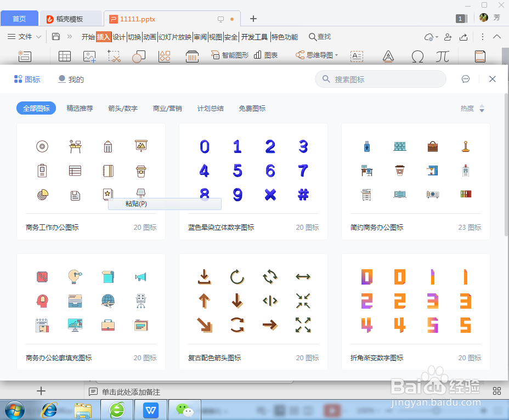Insert a table using the toolbar icon
Image resolution: width=509 pixels, height=420 pixels.
64,56
